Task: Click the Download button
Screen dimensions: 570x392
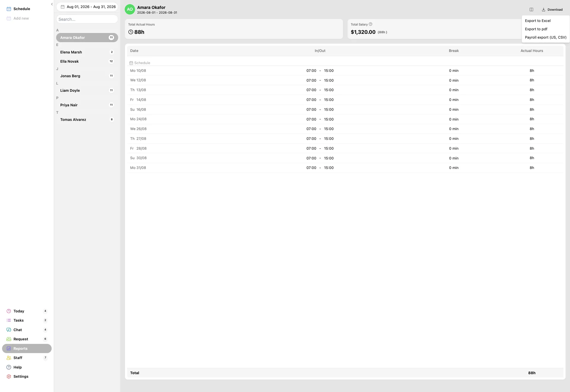Action: (x=552, y=10)
